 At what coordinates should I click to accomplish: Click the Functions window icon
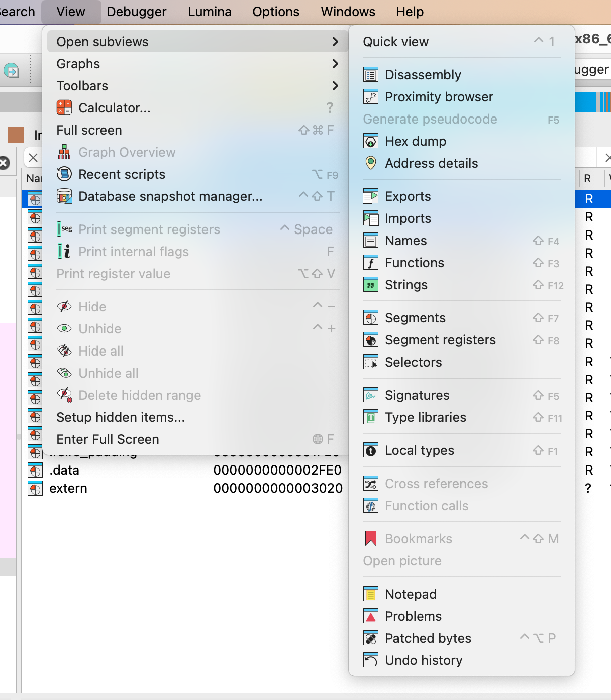[x=371, y=263]
